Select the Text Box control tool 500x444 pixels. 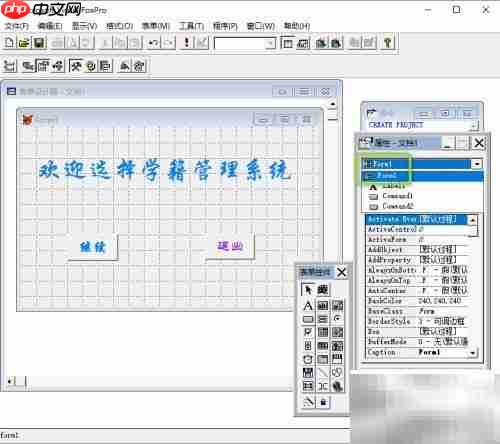point(323,306)
